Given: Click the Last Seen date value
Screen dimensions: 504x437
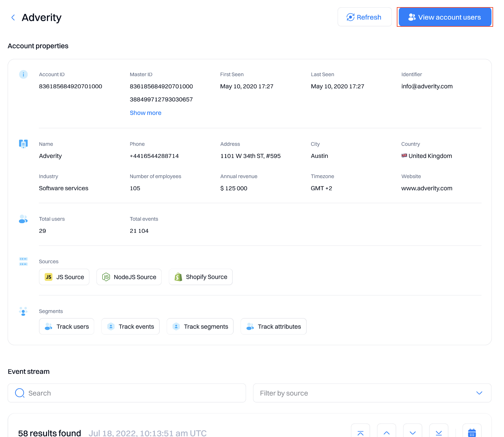Looking at the screenshot, I should pyautogui.click(x=337, y=86).
